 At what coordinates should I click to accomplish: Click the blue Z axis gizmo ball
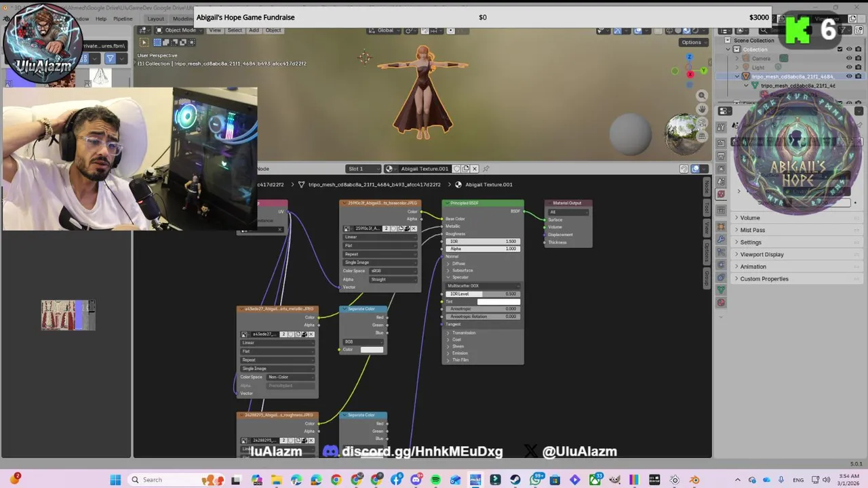click(690, 57)
